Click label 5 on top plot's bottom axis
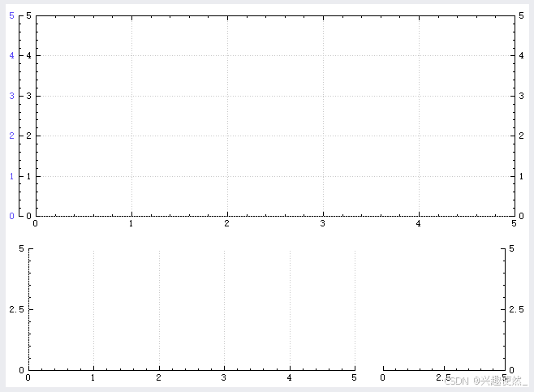Viewport: 534px width, 392px height. 514,223
